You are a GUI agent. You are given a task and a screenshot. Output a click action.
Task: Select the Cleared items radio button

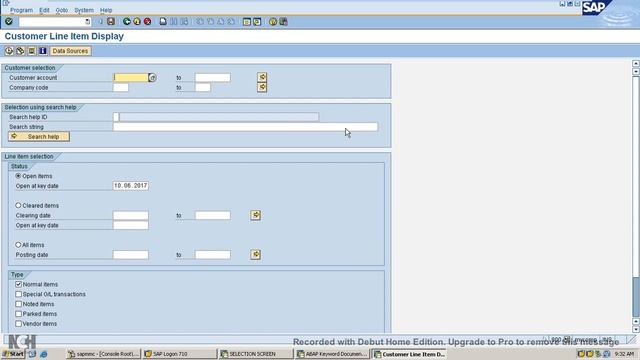pos(18,205)
